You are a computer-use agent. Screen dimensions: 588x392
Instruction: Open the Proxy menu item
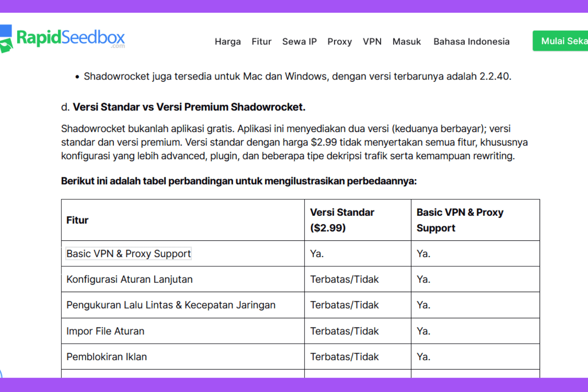[340, 41]
